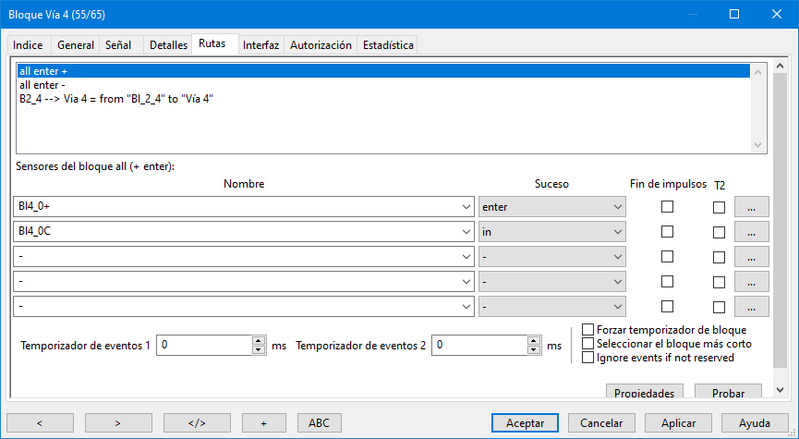This screenshot has height=439, width=799.
Task: Toggle Fin de impulsos in fourth row
Action: (x=667, y=282)
